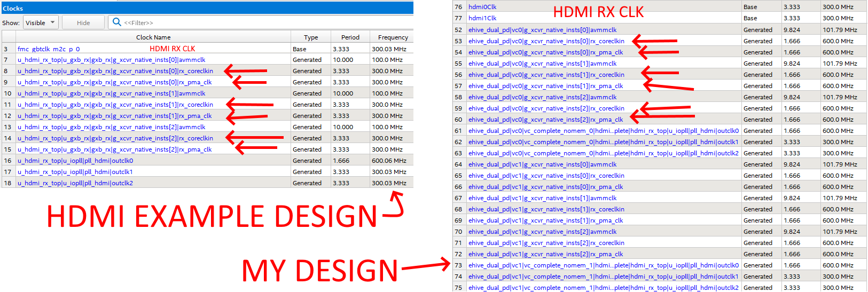The height and width of the screenshot is (292, 868).
Task: Open the Show 'Visible' dropdown
Action: tap(41, 22)
